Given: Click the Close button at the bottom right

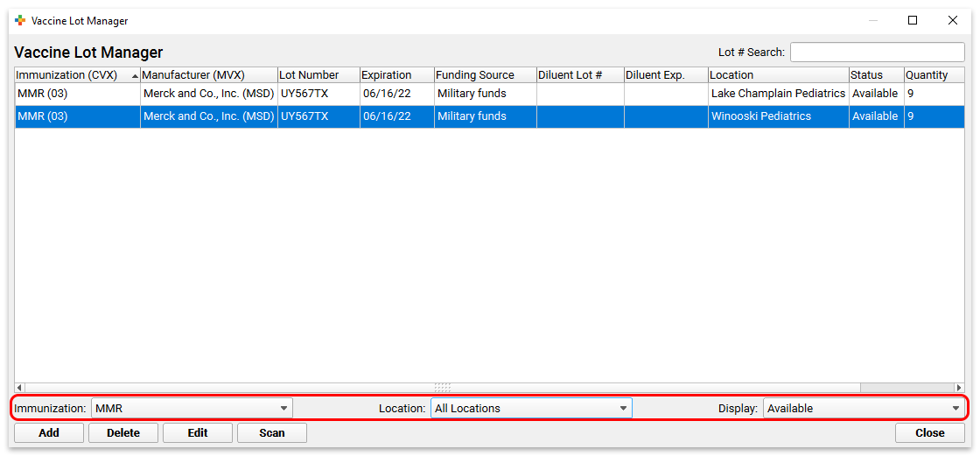Looking at the screenshot, I should (930, 433).
